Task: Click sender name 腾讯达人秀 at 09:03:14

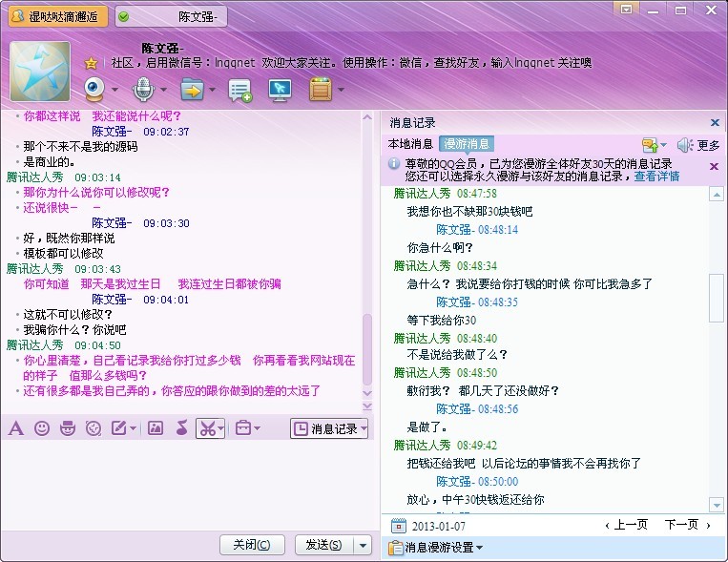Action: (34, 177)
